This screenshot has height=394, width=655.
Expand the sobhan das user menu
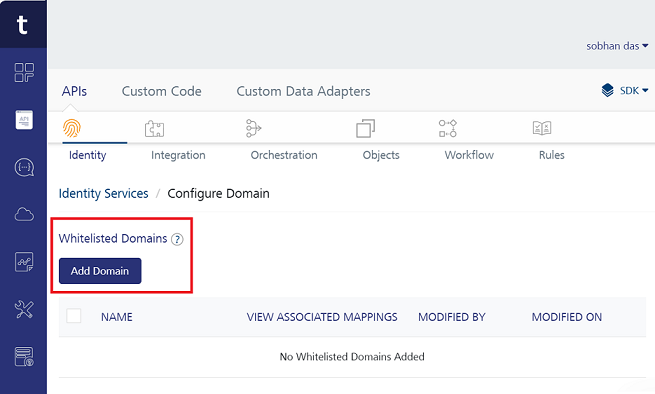(x=617, y=46)
